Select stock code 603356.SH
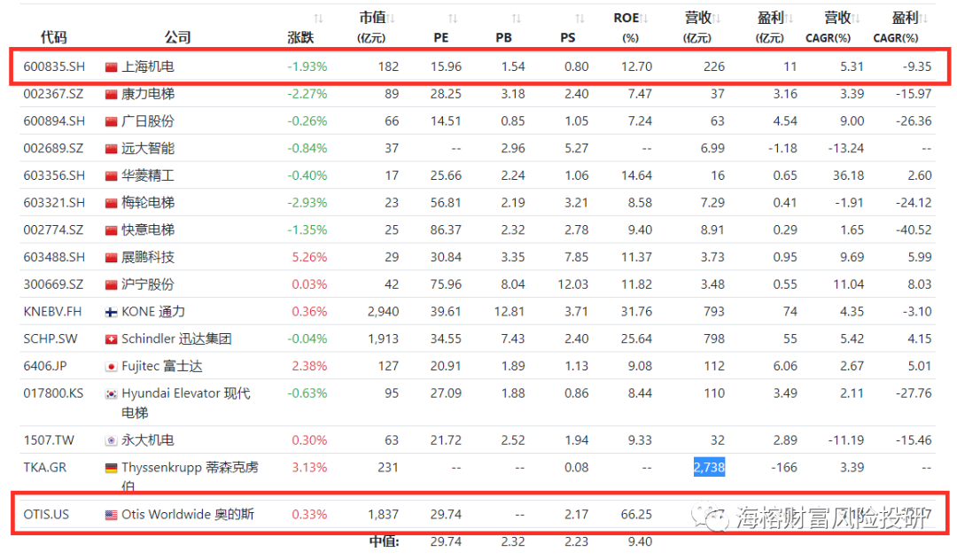Screen dimensions: 957x560 (x=54, y=175)
